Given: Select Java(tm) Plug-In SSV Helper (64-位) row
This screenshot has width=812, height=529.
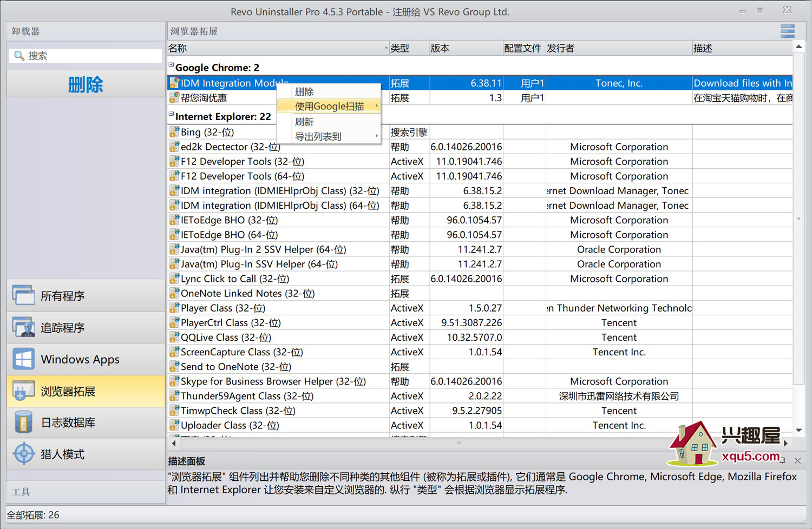Looking at the screenshot, I should point(480,264).
